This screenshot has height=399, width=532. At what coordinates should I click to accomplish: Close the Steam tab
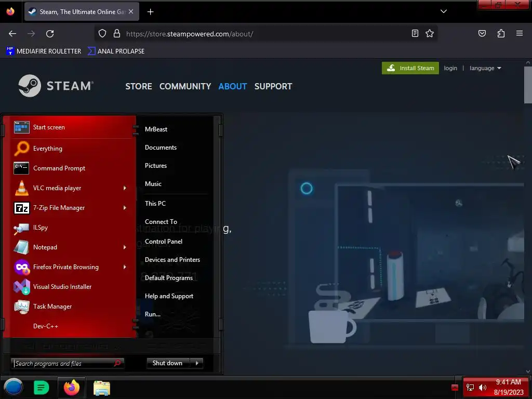pyautogui.click(x=131, y=11)
